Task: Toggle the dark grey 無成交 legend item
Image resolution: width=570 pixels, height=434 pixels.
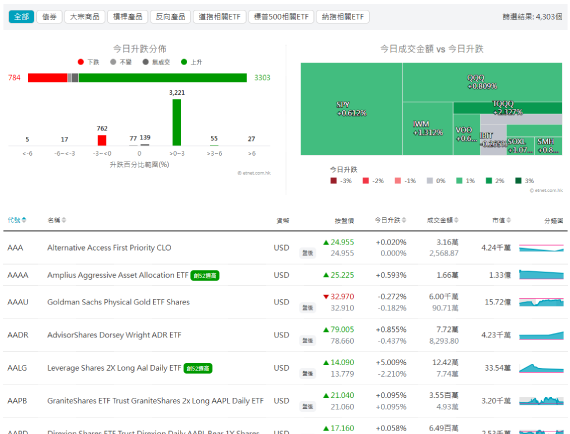Action: tap(156, 62)
